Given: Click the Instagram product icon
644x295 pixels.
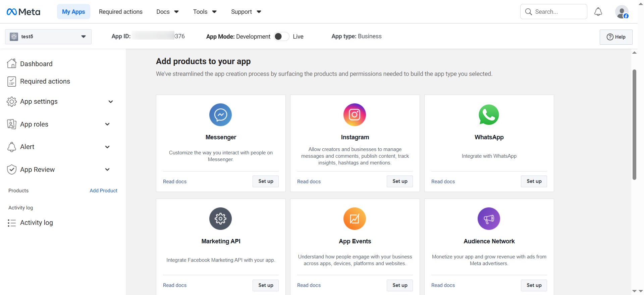Looking at the screenshot, I should [x=355, y=115].
